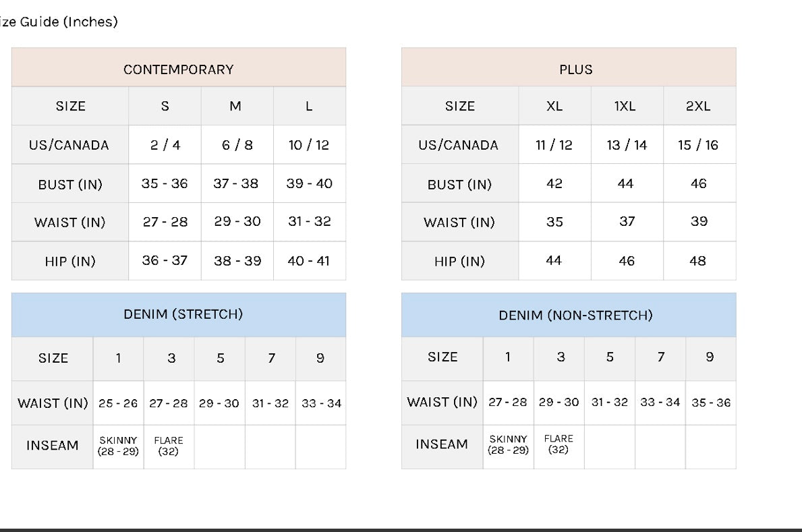Select the 1XL size column header
Image resolution: width=802 pixels, height=532 pixels.
[625, 106]
